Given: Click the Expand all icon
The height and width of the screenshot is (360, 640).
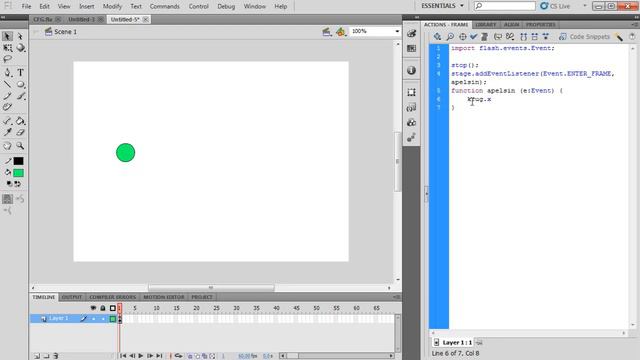Looking at the screenshot, I should 546,37.
